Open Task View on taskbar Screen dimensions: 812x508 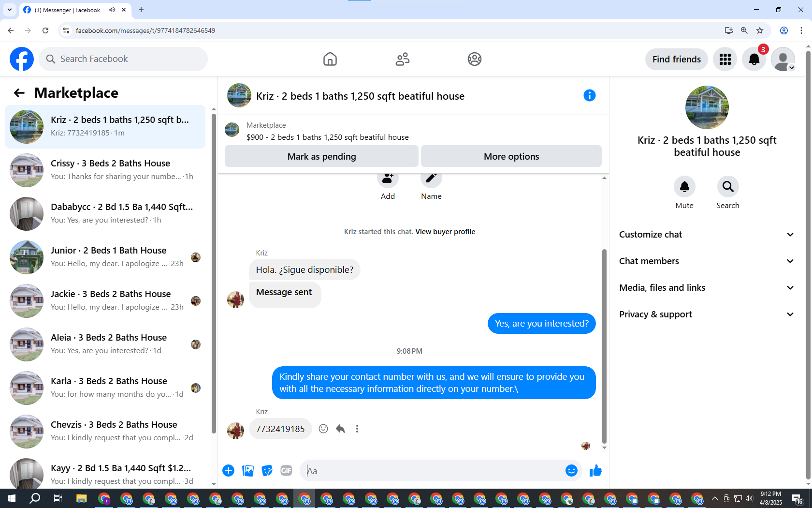[58, 498]
